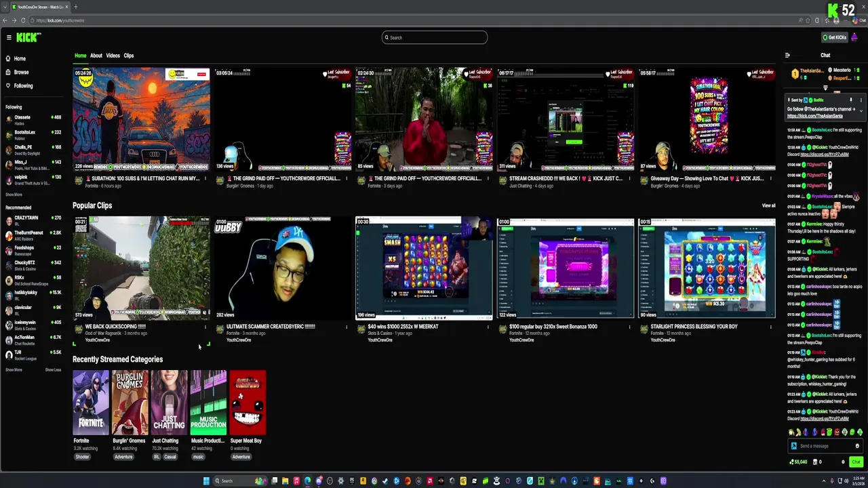Click the Kick logo

point(28,37)
